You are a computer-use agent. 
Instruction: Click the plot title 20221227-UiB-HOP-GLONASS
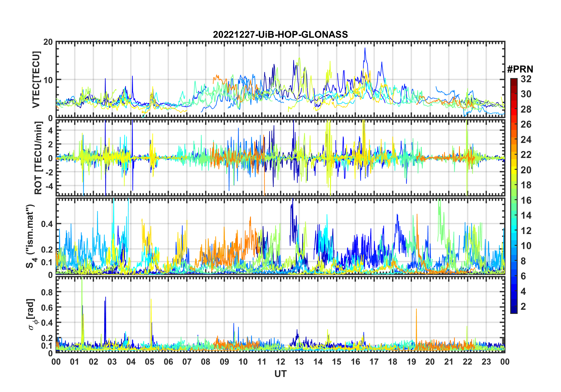pos(280,35)
